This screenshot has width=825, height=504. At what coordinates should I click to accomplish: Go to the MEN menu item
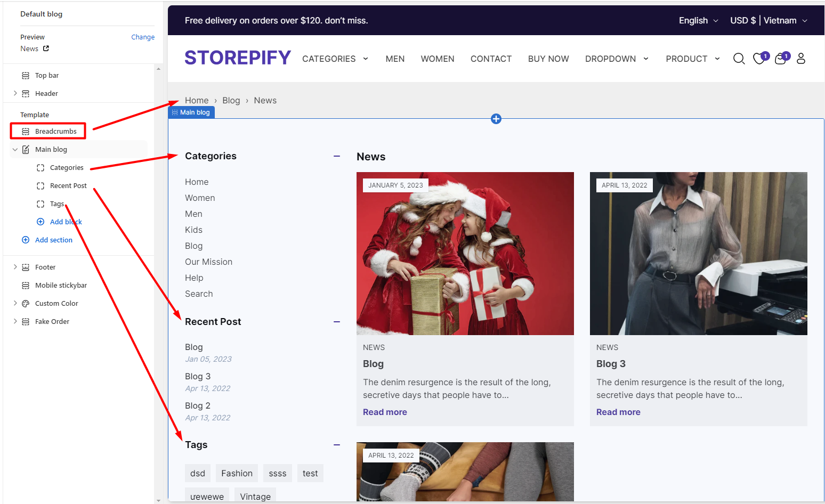(395, 59)
